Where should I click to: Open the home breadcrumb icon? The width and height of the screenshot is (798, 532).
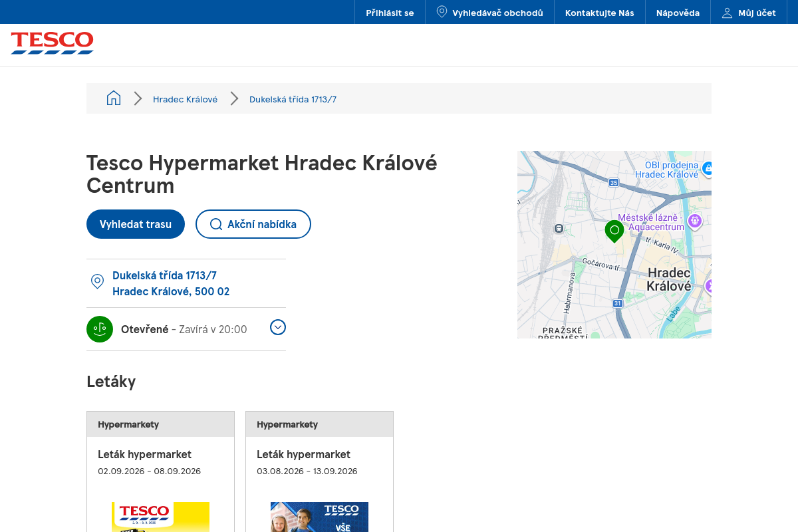(x=114, y=98)
